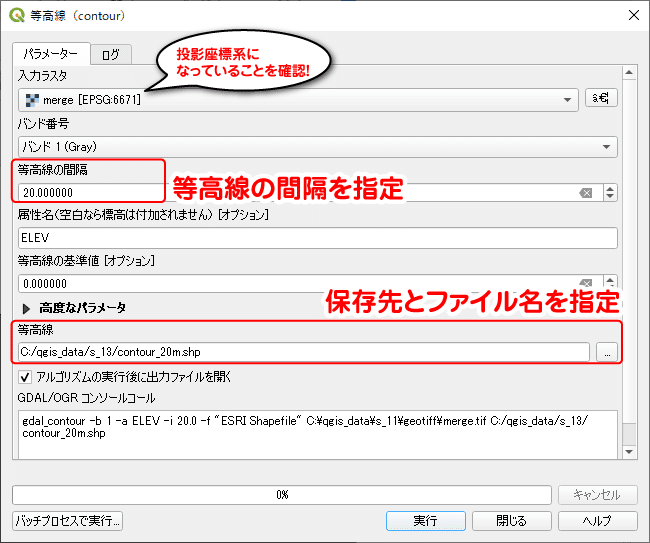Image resolution: width=650 pixels, height=543 pixels.
Task: Open the 入力ラスタ merge layer dropdown
Action: click(298, 100)
